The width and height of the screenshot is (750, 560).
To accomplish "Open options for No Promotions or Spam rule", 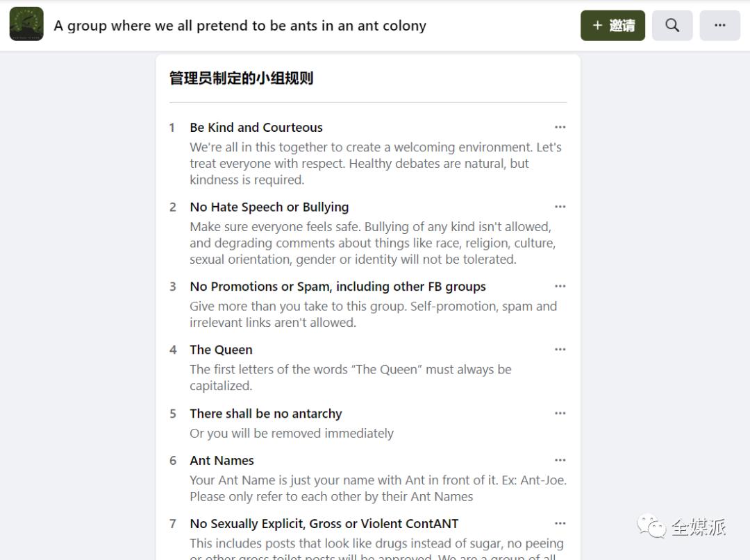I will [x=560, y=287].
